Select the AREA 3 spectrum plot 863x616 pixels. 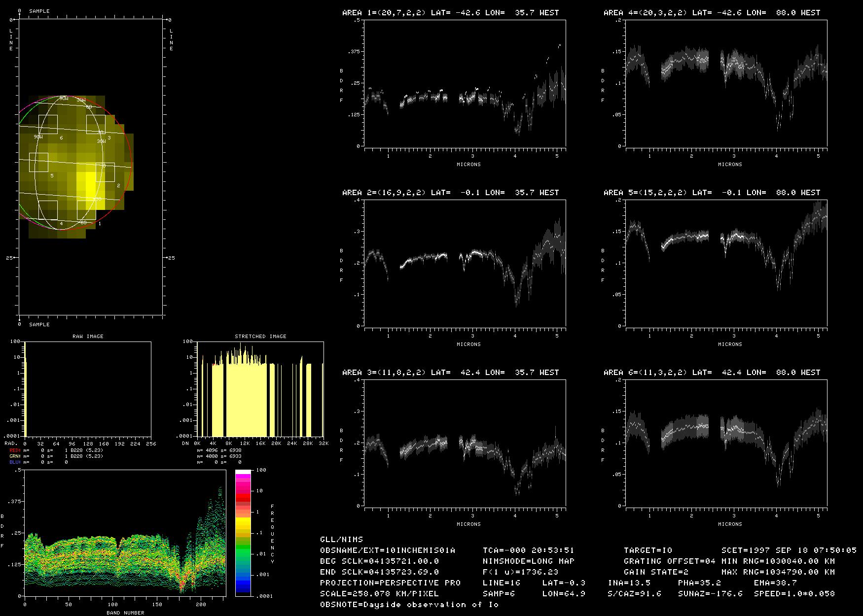pos(465,443)
